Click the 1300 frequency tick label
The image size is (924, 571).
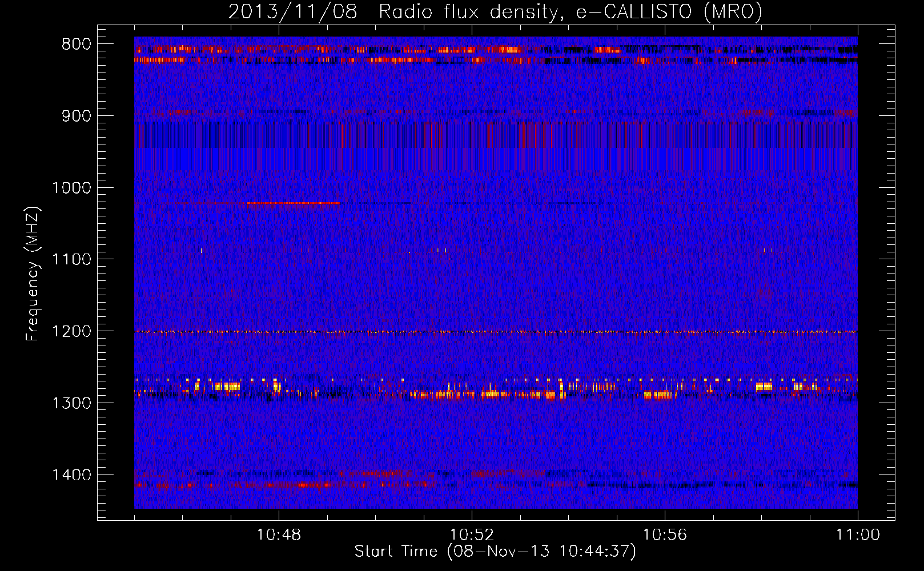[72, 403]
